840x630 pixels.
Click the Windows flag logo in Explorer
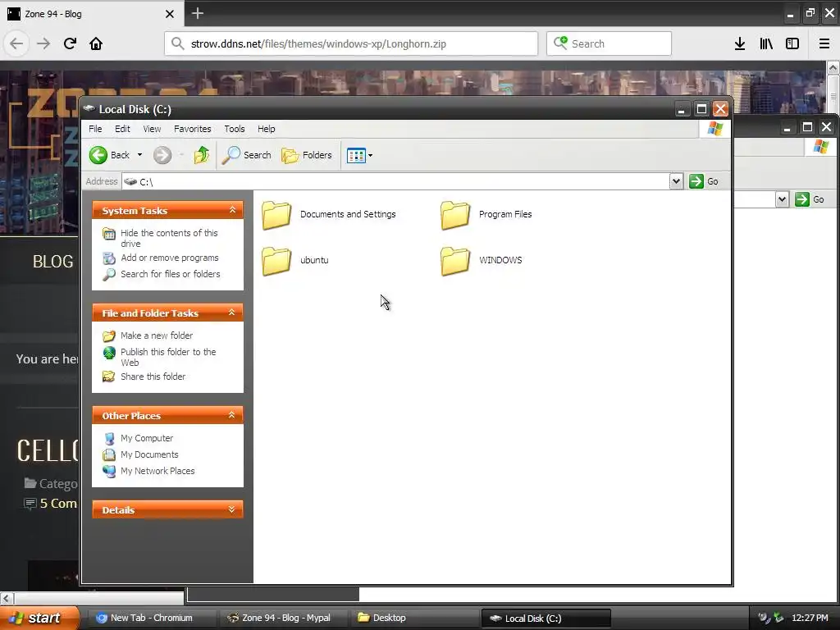tap(715, 129)
